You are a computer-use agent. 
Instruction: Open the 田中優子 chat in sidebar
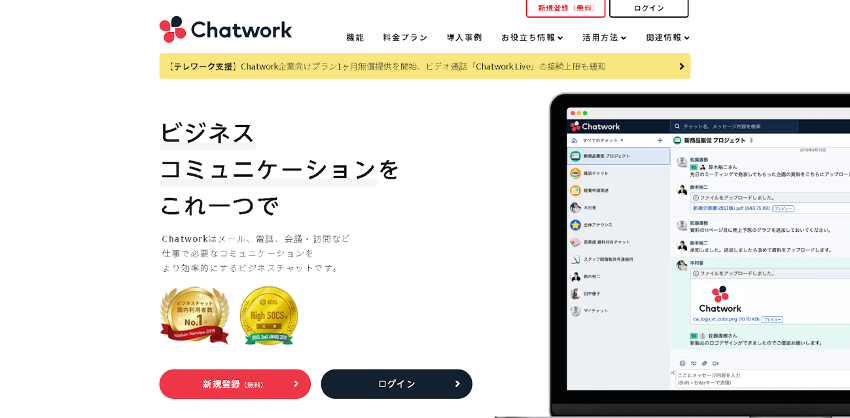pos(619,294)
